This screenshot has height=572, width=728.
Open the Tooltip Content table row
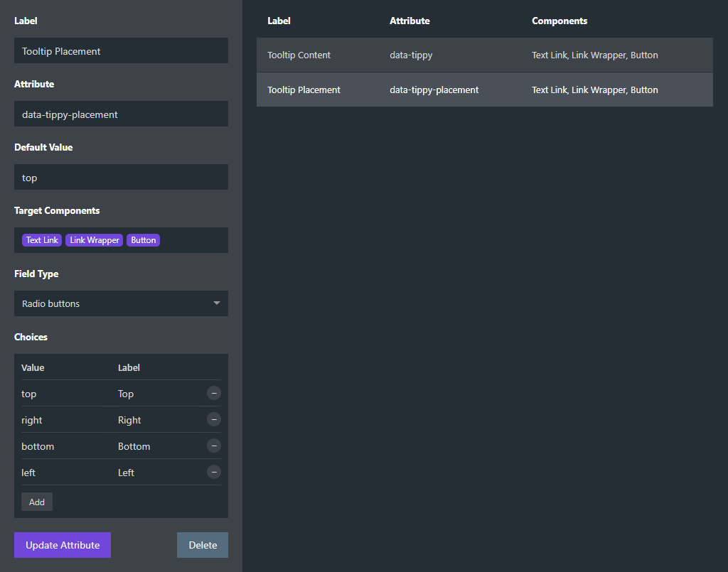485,55
